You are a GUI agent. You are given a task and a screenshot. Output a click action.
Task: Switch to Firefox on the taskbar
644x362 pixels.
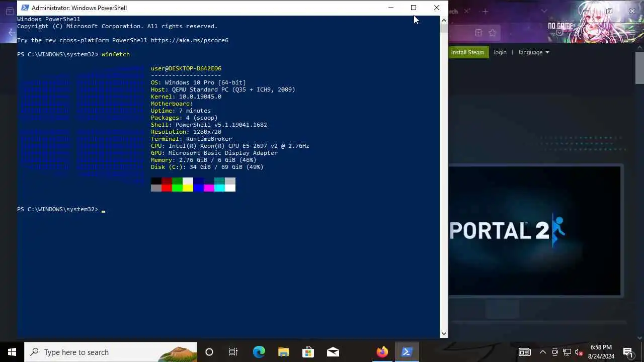[382, 352]
